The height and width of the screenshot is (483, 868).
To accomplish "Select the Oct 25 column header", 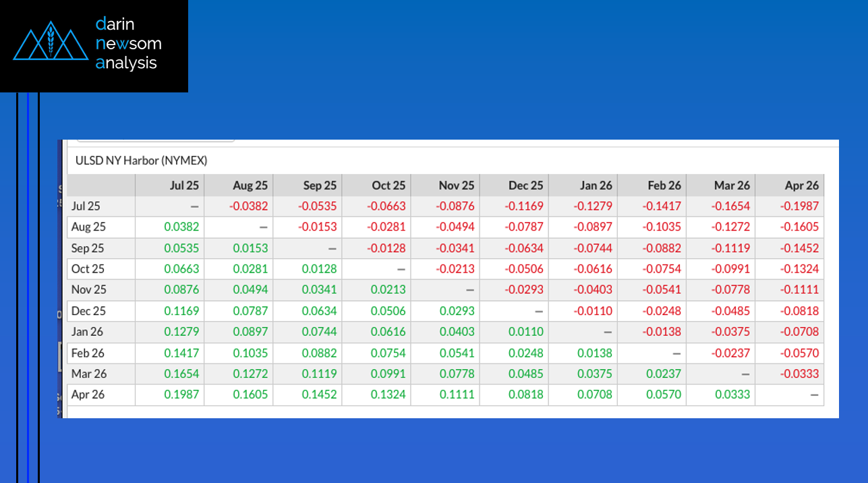I will [x=388, y=185].
